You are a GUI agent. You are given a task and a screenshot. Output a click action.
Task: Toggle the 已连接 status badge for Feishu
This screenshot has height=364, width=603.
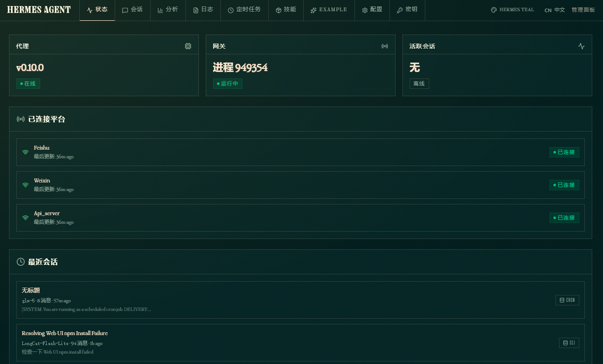click(x=564, y=152)
